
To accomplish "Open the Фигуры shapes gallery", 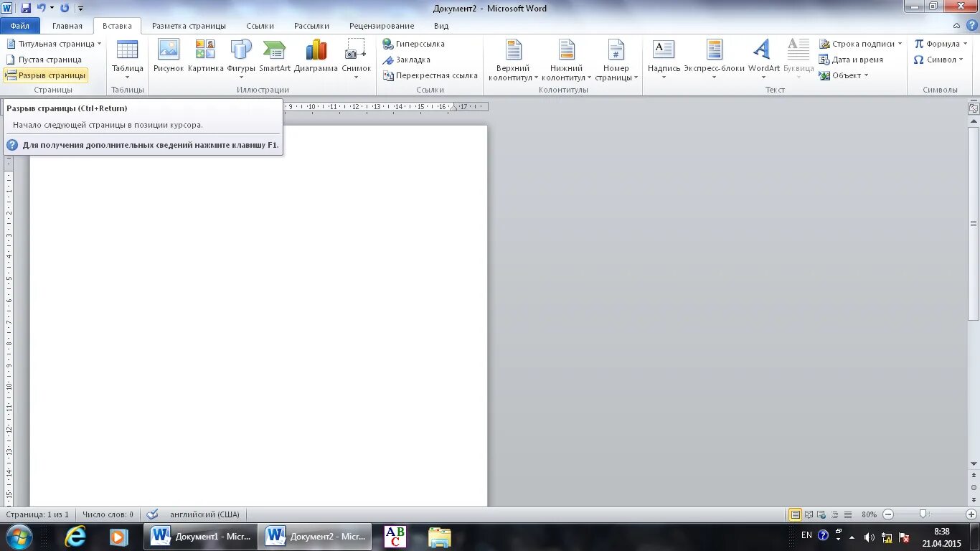I will (241, 60).
